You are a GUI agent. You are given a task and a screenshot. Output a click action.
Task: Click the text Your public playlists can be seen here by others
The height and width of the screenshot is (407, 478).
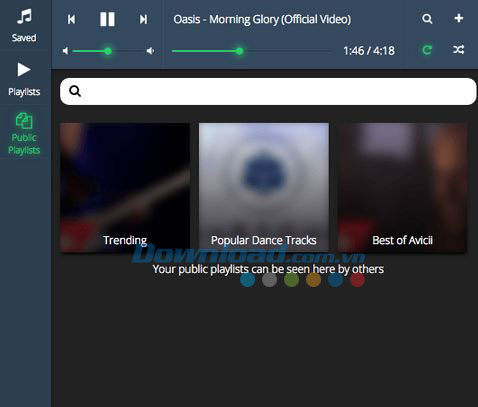coord(268,269)
